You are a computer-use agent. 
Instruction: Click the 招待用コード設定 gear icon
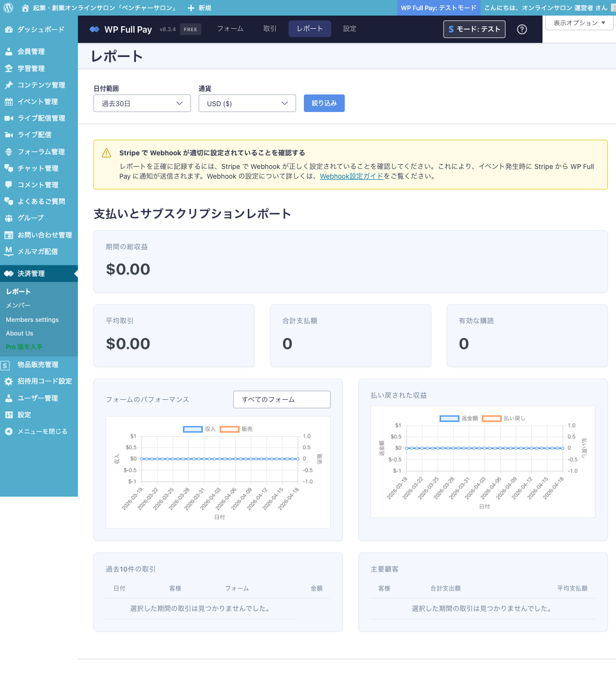(9, 382)
